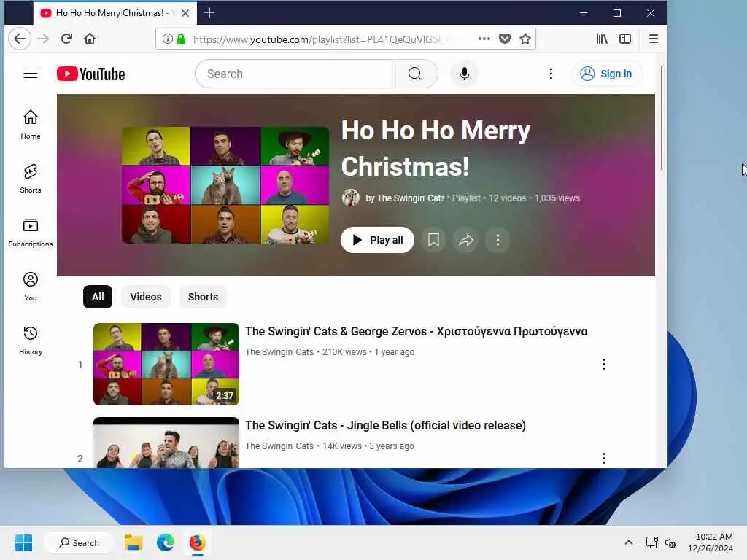Toggle Firefox sidebar
Image resolution: width=747 pixels, height=560 pixels.
625,39
